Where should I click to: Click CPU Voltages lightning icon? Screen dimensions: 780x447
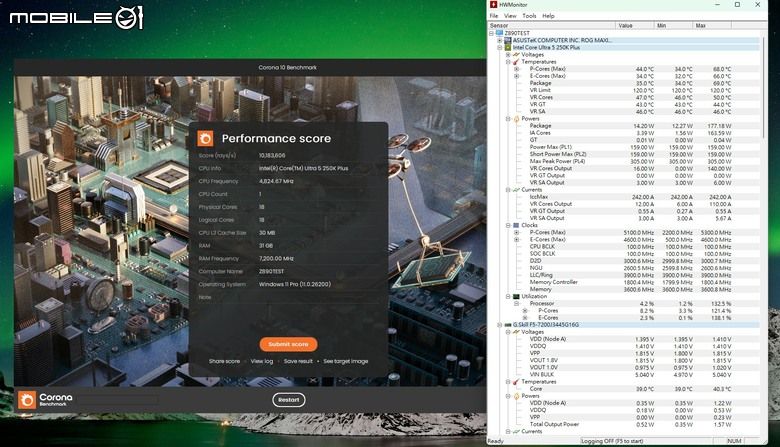pos(516,55)
